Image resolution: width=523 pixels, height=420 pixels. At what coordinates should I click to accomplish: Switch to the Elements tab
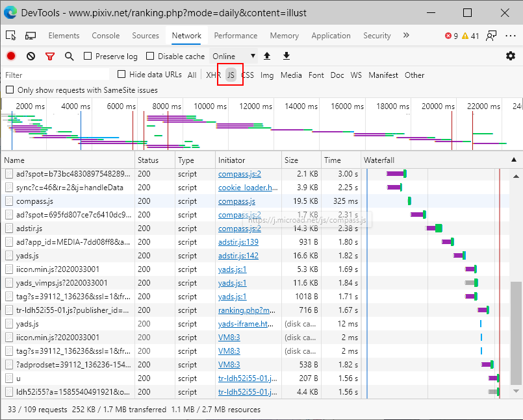pos(64,36)
